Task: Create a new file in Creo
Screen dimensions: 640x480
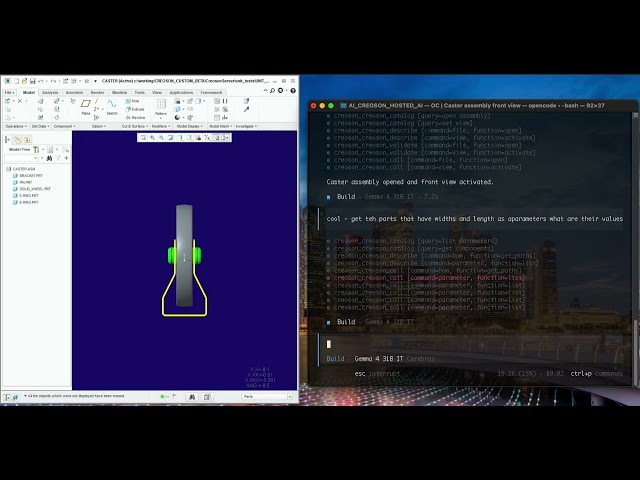Action: pyautogui.click(x=16, y=81)
